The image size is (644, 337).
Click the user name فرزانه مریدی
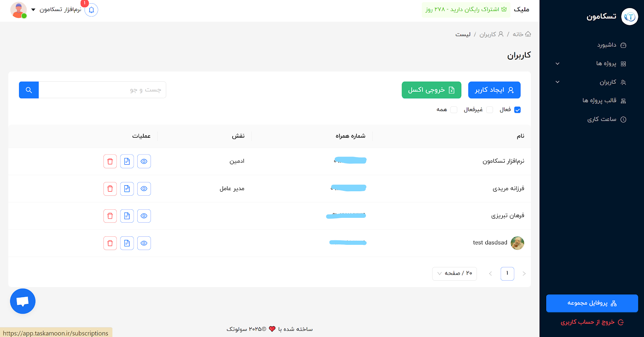(x=508, y=188)
